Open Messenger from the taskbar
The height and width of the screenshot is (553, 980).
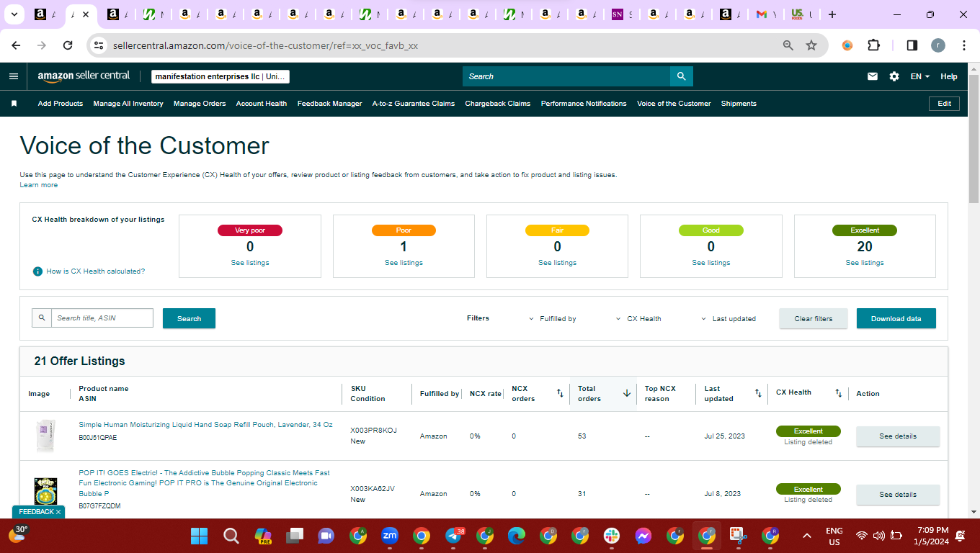click(x=643, y=536)
